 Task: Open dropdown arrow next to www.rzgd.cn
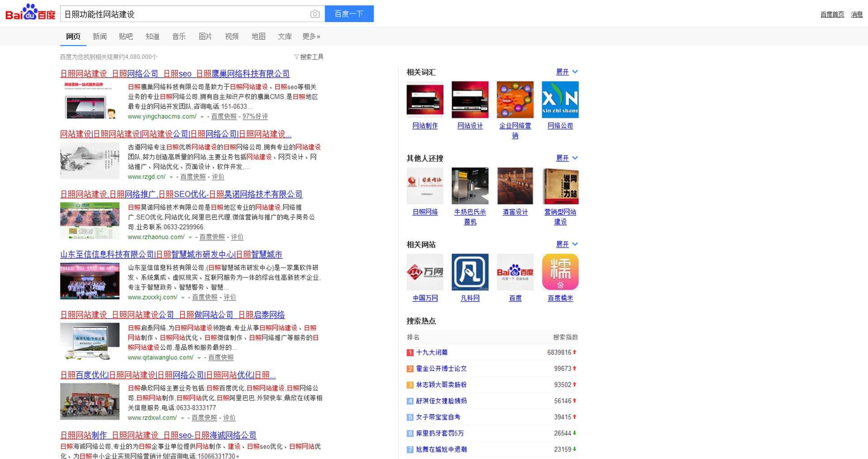(x=171, y=177)
